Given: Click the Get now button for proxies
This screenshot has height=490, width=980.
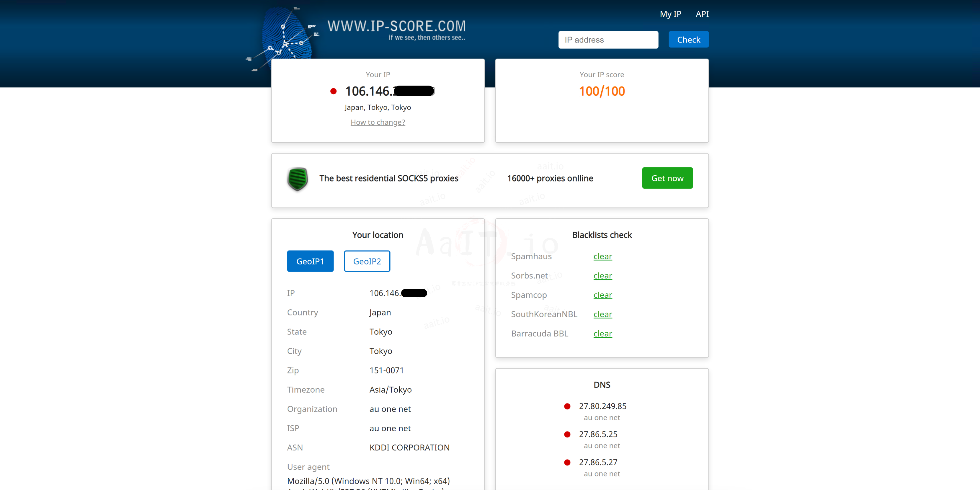Looking at the screenshot, I should click(667, 178).
